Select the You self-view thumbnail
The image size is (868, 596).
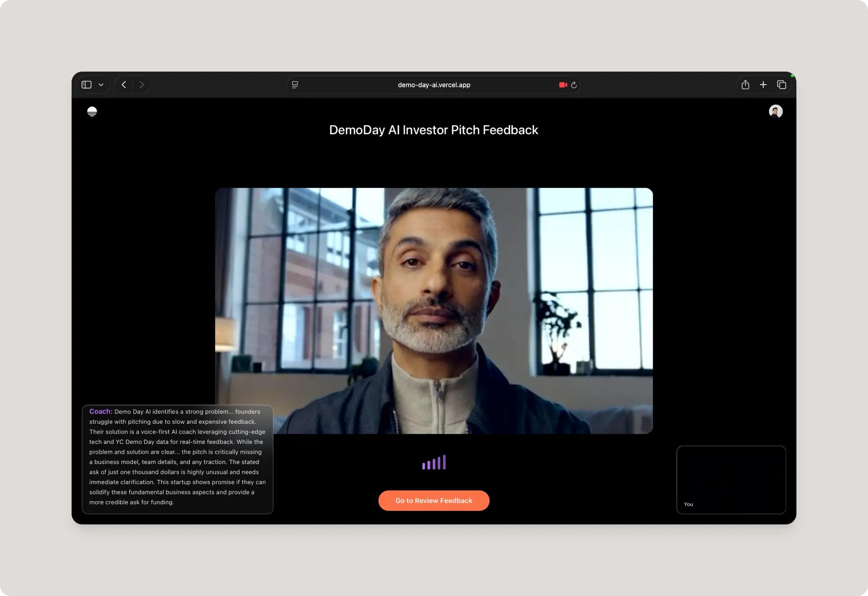731,479
